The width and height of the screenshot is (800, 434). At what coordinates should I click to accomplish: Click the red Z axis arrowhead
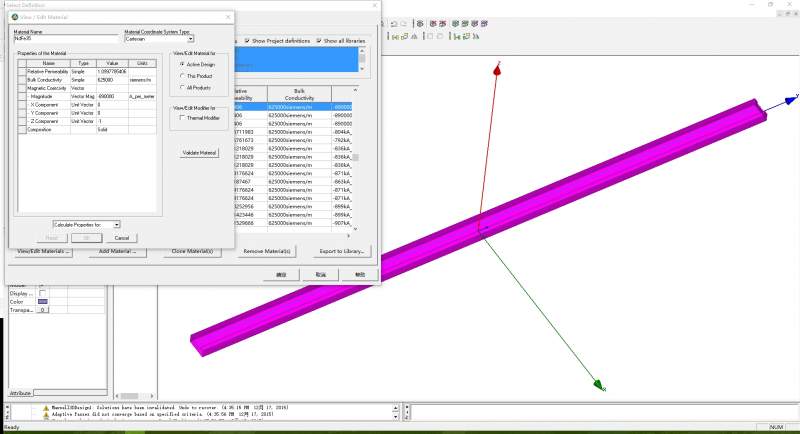coord(497,69)
